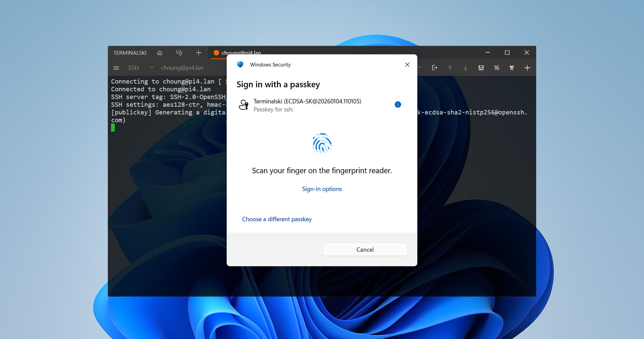Open the hamburger menu
Screen dimensions: 644x339
pyautogui.click(x=116, y=68)
